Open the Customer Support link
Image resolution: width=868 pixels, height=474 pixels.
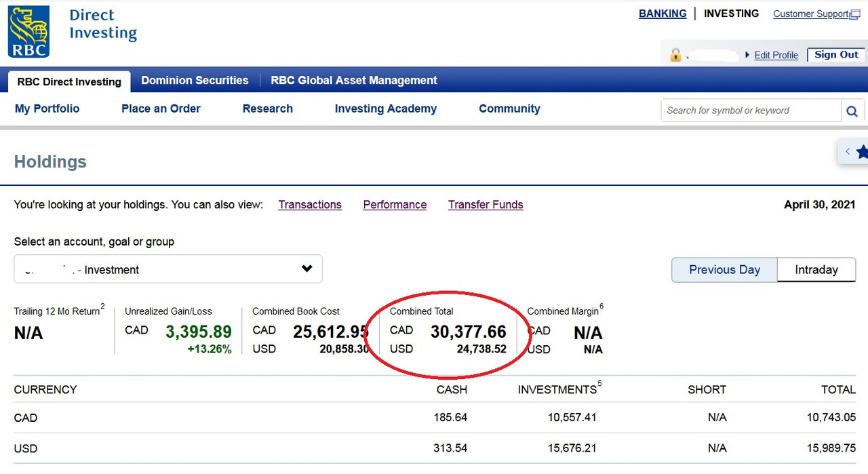(x=811, y=14)
